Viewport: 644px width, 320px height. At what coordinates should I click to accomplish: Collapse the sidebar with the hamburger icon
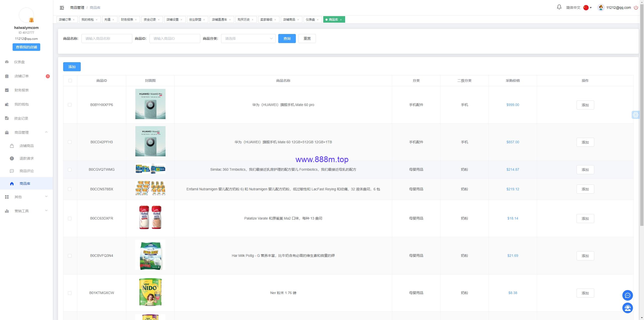pyautogui.click(x=62, y=8)
